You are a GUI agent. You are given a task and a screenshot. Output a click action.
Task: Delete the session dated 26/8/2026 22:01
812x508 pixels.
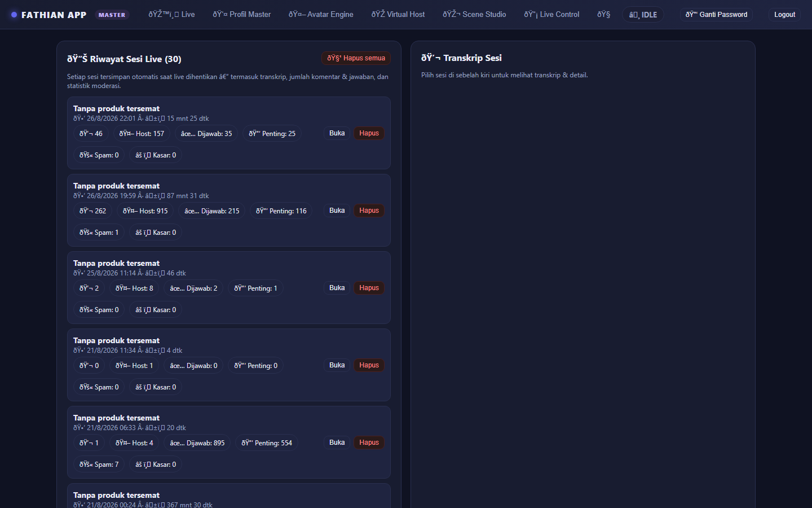369,133
